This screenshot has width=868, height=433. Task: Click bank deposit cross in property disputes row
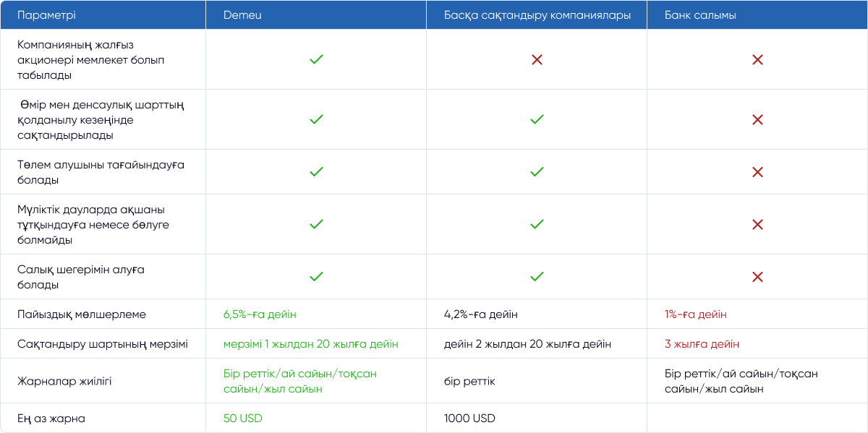[x=757, y=225]
